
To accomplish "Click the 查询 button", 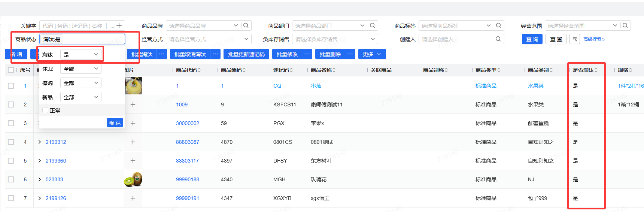I will coord(532,39).
